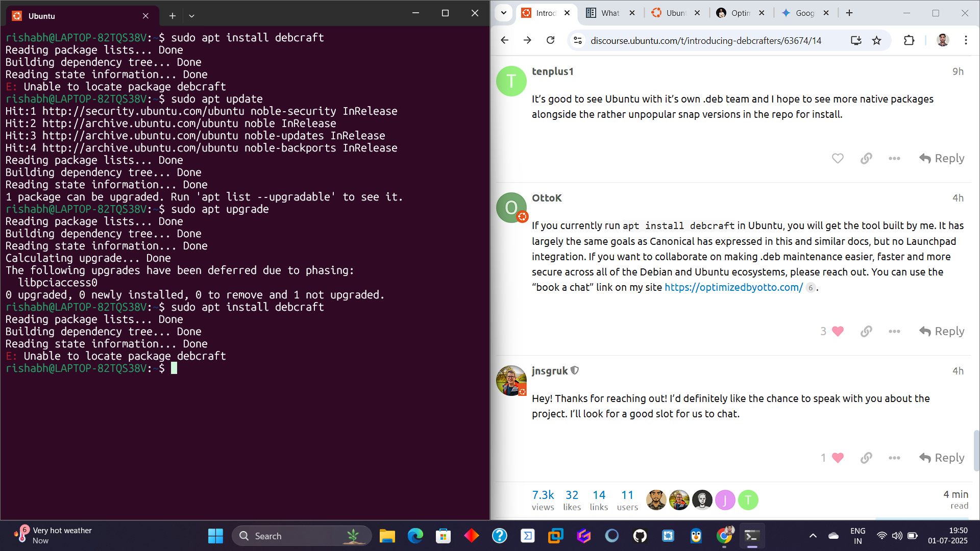The image size is (980, 551).
Task: Copy the link to OttoK's post
Action: click(x=866, y=331)
